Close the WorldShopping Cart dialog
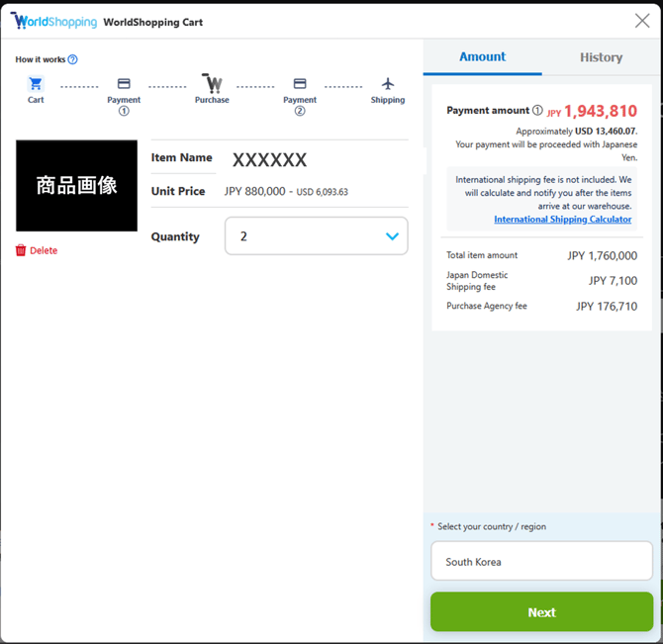Viewport: 663px width, 644px height. coord(641,21)
